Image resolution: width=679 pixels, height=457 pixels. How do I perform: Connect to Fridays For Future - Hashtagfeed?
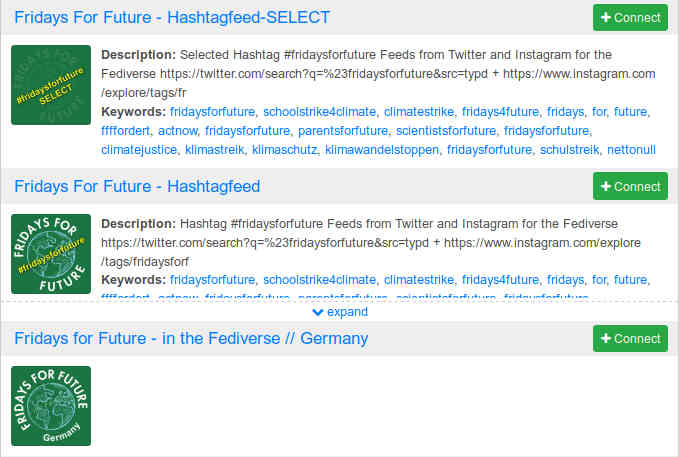pyautogui.click(x=630, y=187)
